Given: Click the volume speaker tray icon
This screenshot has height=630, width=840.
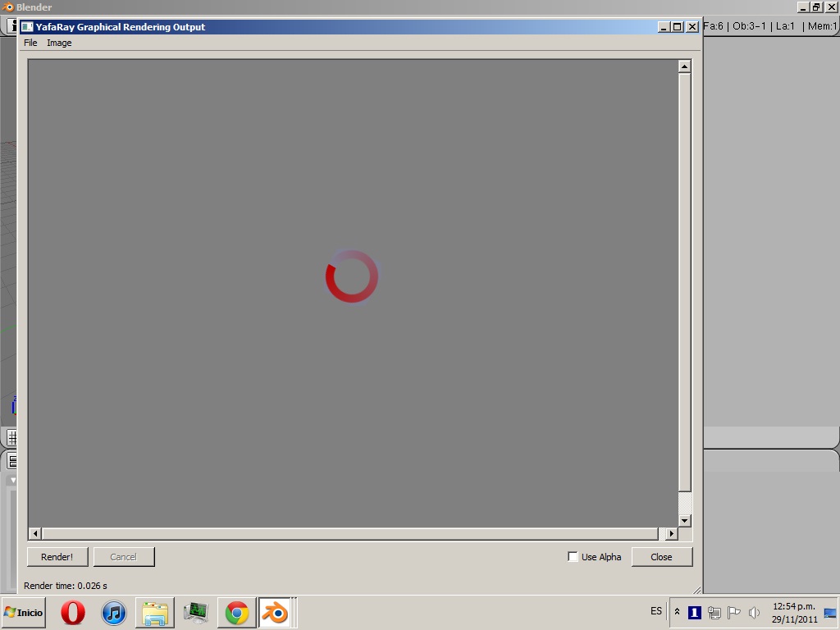Looking at the screenshot, I should (754, 612).
